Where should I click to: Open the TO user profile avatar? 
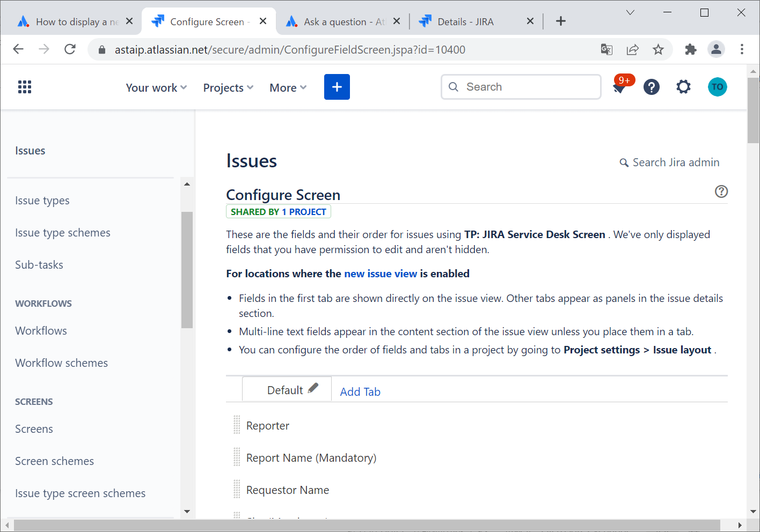718,87
